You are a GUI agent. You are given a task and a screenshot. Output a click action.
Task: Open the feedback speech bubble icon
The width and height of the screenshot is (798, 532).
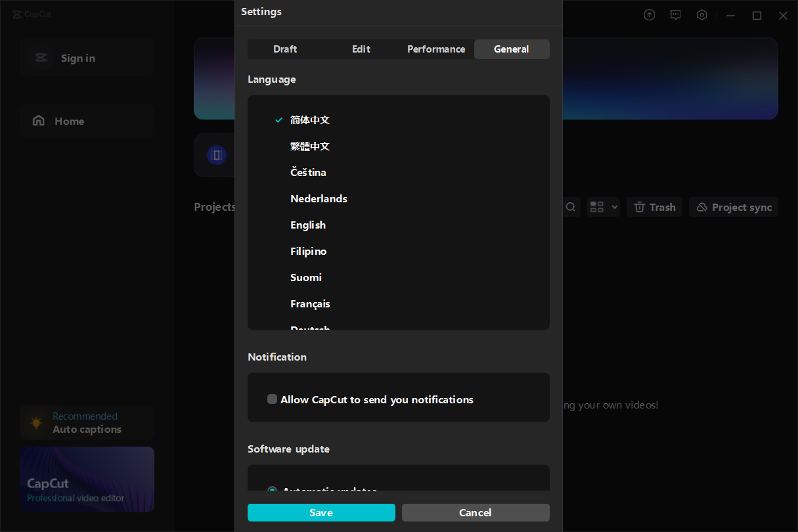675,15
